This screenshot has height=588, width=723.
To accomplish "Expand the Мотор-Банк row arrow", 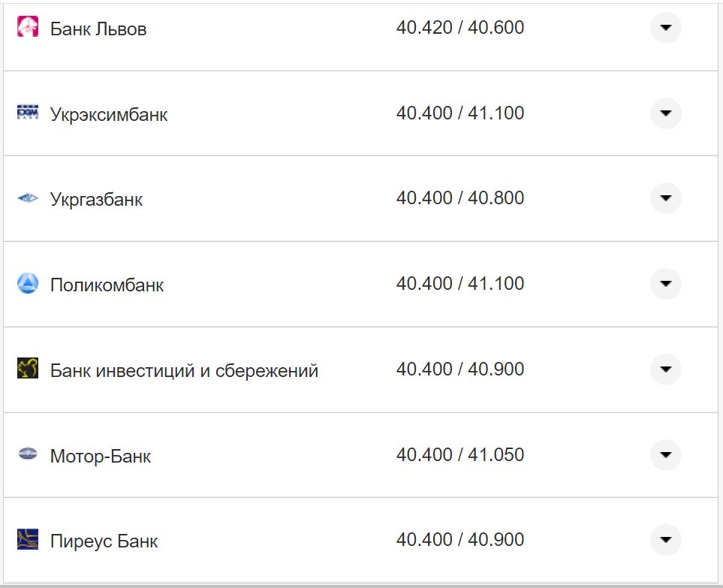I will (x=665, y=455).
